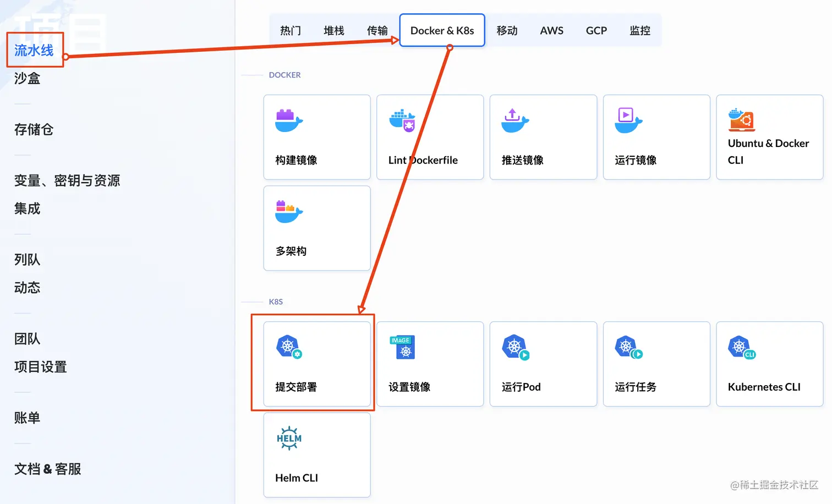Click the 推送镜像 upload whale icon
The width and height of the screenshot is (832, 504).
click(x=515, y=120)
